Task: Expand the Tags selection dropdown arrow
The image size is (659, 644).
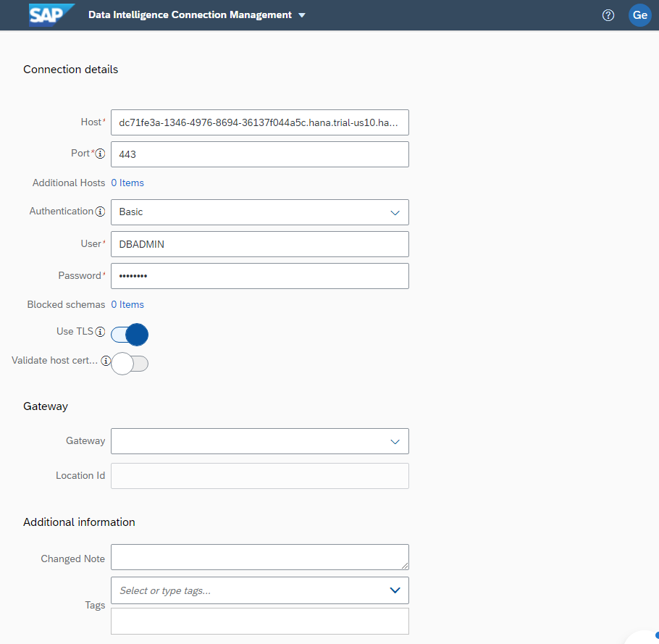Action: 395,590
